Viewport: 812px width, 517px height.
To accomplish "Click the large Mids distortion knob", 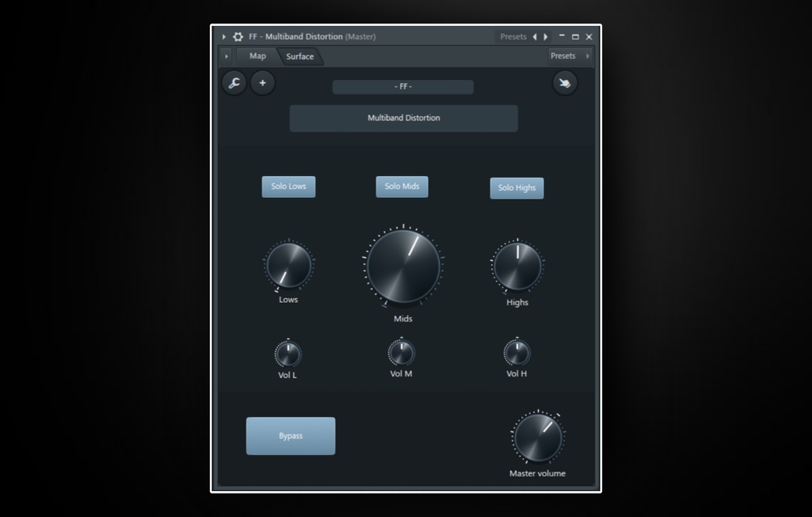I will [403, 266].
